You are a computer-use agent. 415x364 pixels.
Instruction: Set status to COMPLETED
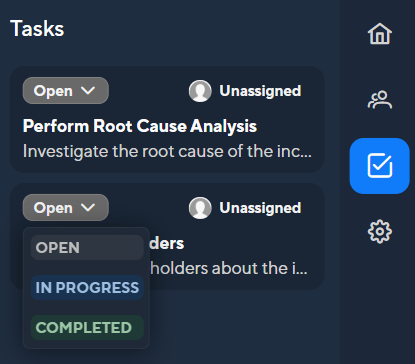87,328
